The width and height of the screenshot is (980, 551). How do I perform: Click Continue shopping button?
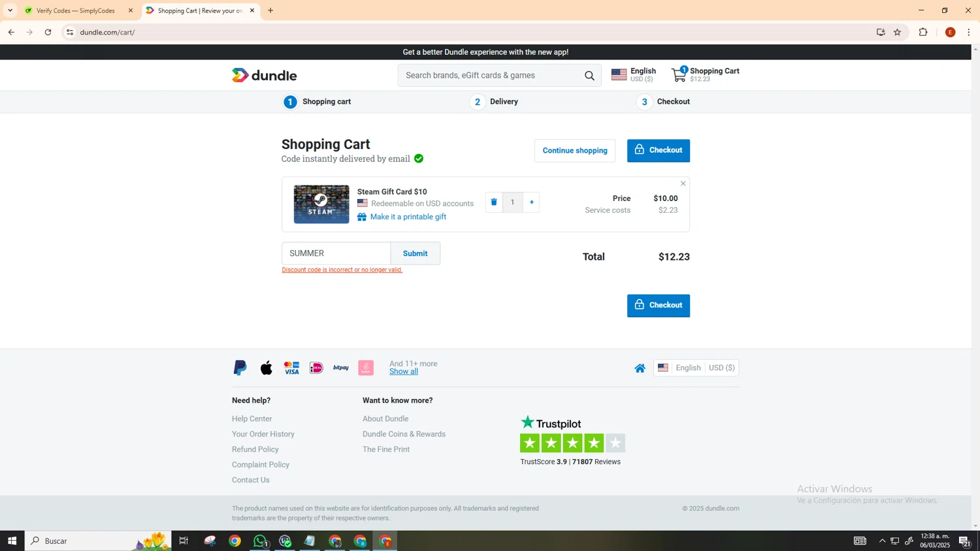click(x=575, y=151)
